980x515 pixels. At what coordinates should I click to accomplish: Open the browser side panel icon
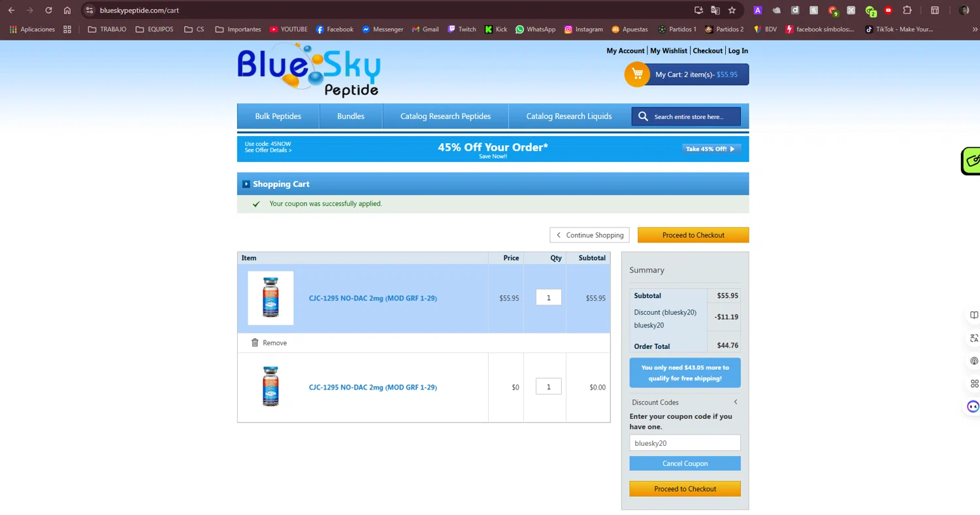point(935,10)
